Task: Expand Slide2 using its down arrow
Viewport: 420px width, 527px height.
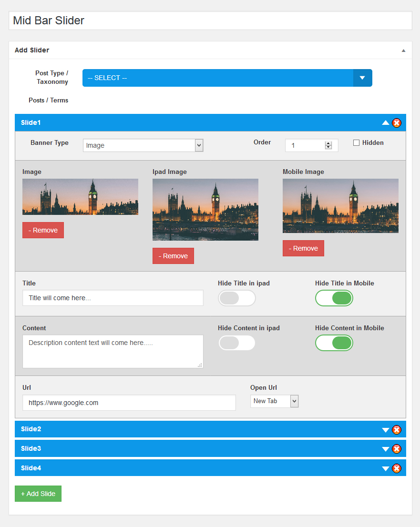Action: [x=386, y=430]
